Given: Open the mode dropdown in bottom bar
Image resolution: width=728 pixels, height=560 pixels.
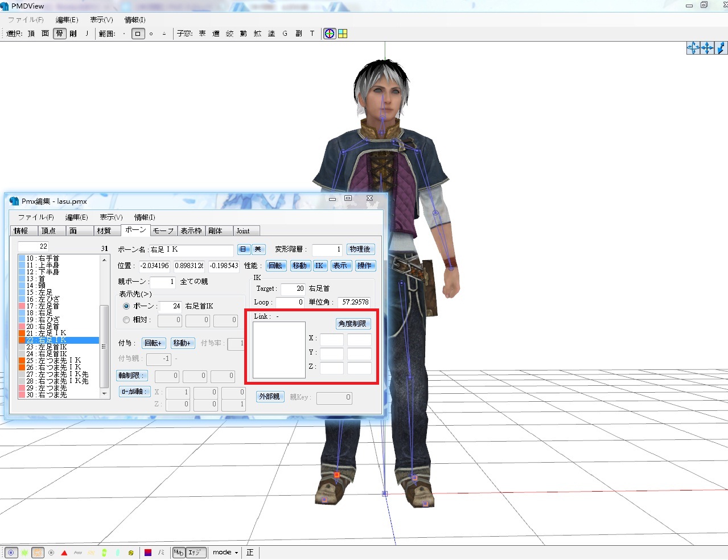Looking at the screenshot, I should click(225, 553).
